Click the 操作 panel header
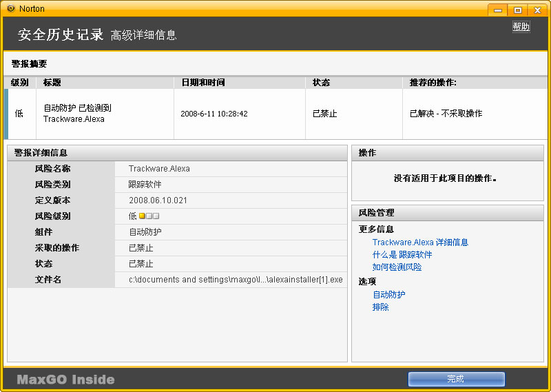Screen dimensions: 551x392 click(x=447, y=153)
